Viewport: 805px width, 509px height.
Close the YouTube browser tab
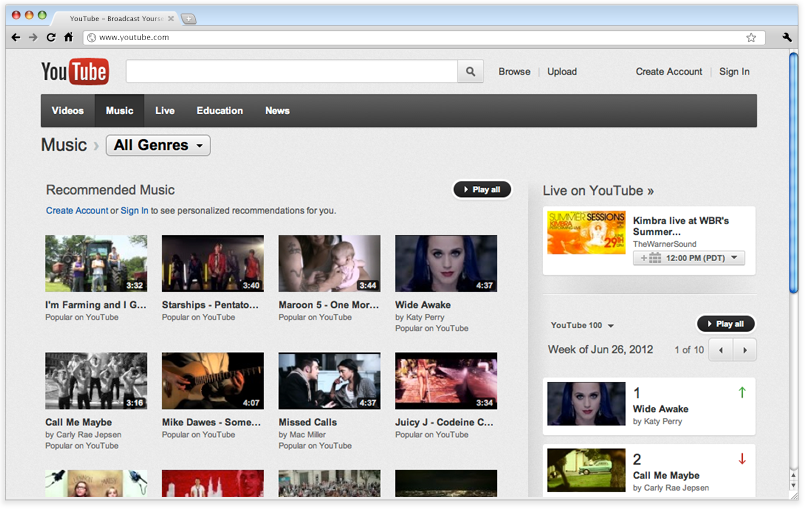171,18
